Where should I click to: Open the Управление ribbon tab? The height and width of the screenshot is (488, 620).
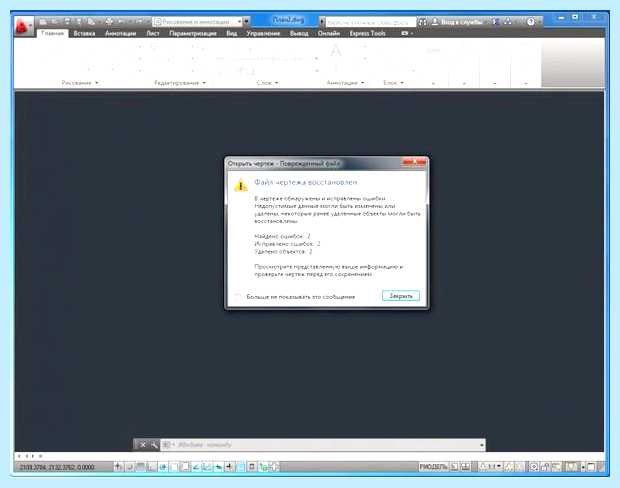point(263,33)
